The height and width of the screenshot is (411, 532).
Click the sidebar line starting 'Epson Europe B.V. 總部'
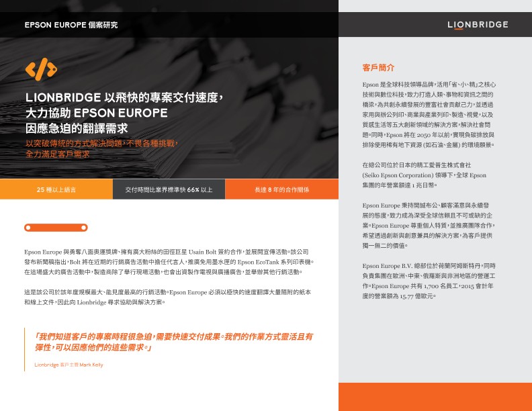(429, 266)
